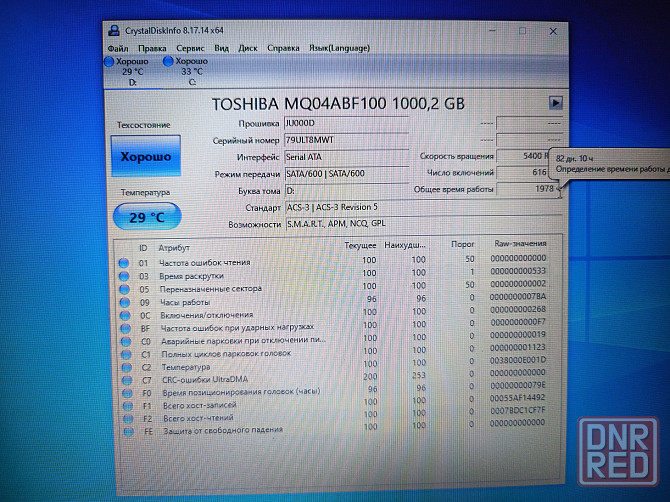Click the serial number field 79ULT8MWT

tap(347, 140)
